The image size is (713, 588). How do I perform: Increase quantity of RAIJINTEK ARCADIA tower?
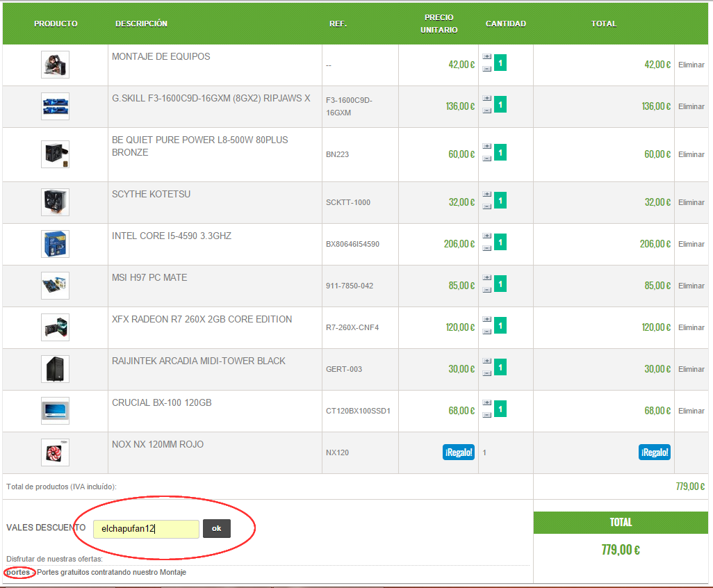[487, 361]
